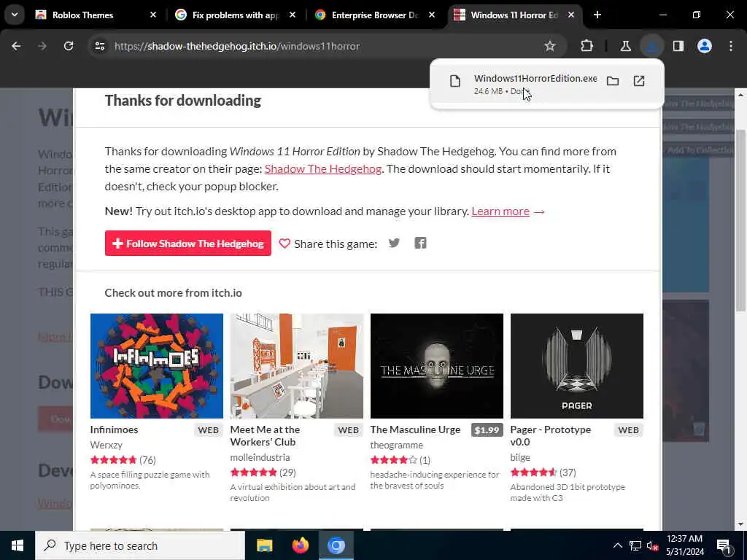Viewport: 747px width, 560px height.
Task: Switch to Enterprise Browser tab
Action: pyautogui.click(x=374, y=15)
